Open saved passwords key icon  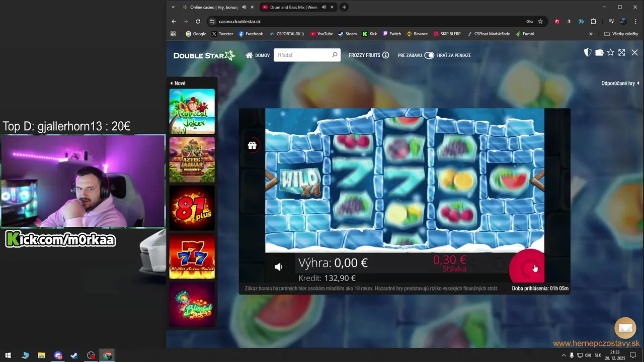tap(529, 22)
